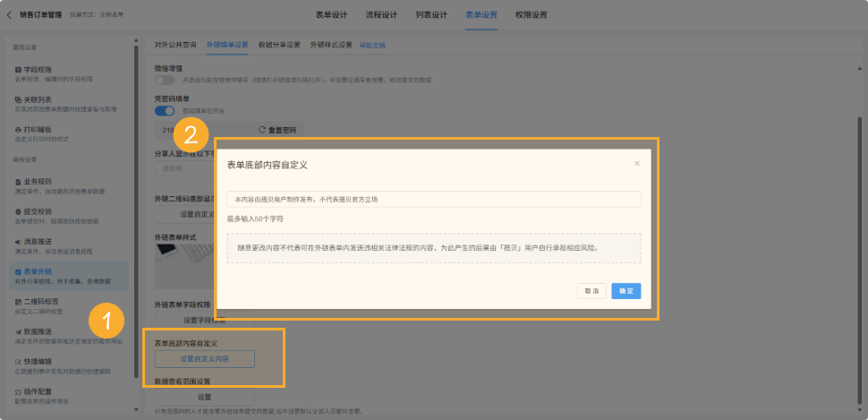
Task: Open the 数据推送 send icon
Action: (18, 332)
